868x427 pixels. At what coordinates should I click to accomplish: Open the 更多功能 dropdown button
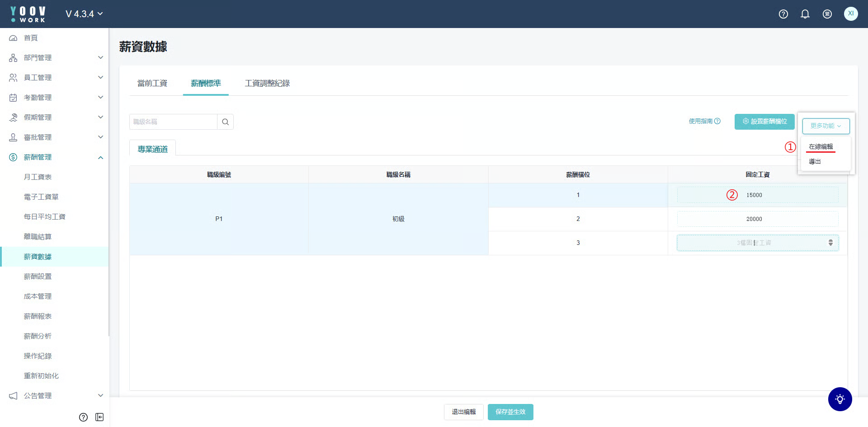tap(826, 126)
